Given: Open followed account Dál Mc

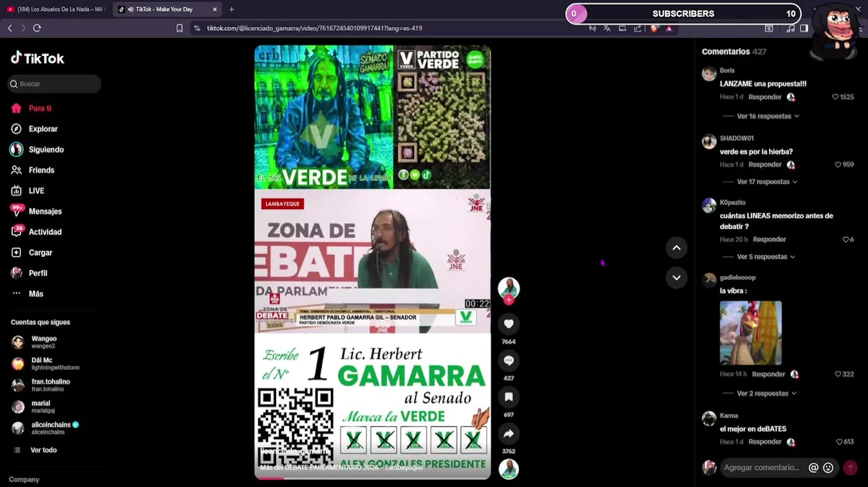Looking at the screenshot, I should (x=45, y=364).
